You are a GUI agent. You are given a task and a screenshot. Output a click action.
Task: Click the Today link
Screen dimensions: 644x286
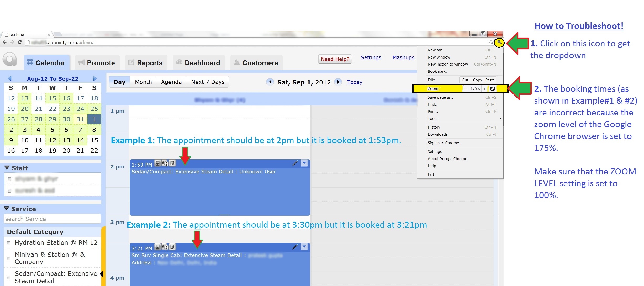355,82
